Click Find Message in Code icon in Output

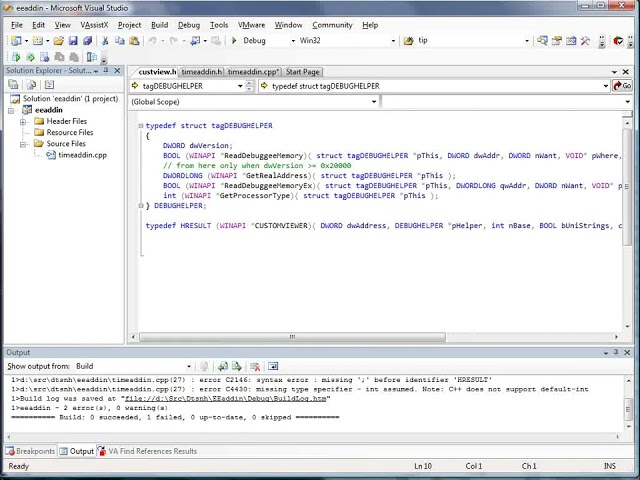point(204,366)
